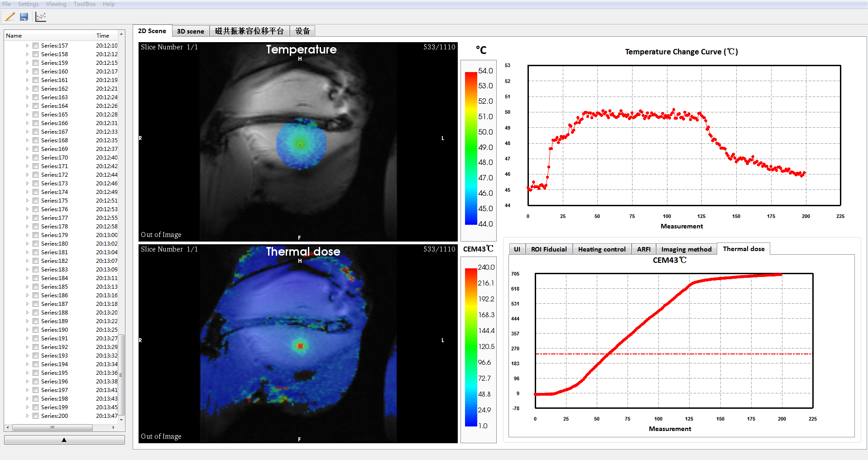Check the Series:157 checkbox
This screenshot has height=460, width=868.
(x=35, y=46)
